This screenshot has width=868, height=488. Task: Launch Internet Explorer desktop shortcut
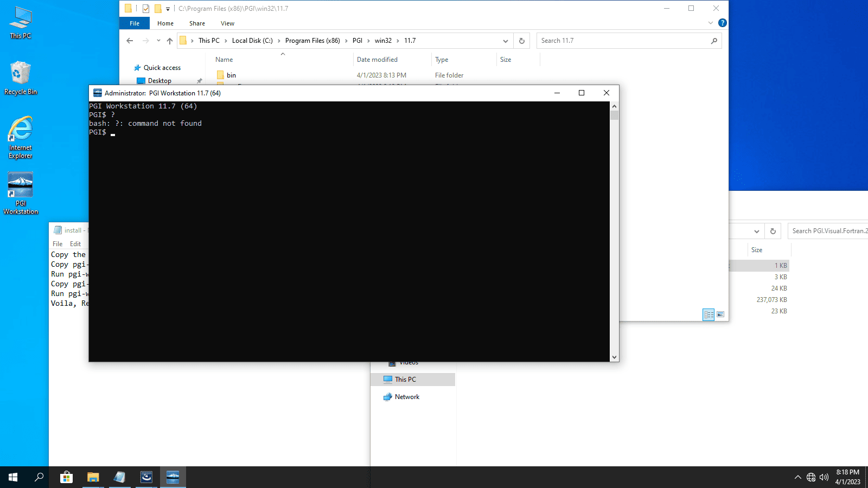[x=21, y=137]
